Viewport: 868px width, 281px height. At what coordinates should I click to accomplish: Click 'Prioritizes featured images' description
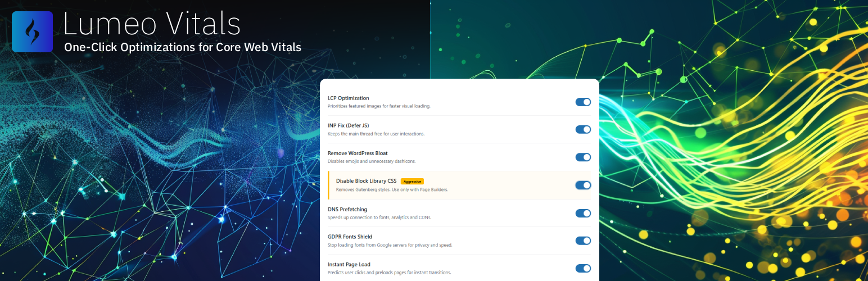pos(379,106)
